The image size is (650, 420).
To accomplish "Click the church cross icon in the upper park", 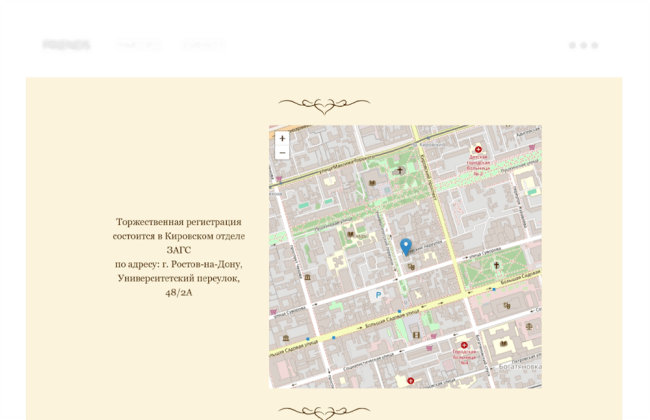I will click(400, 171).
